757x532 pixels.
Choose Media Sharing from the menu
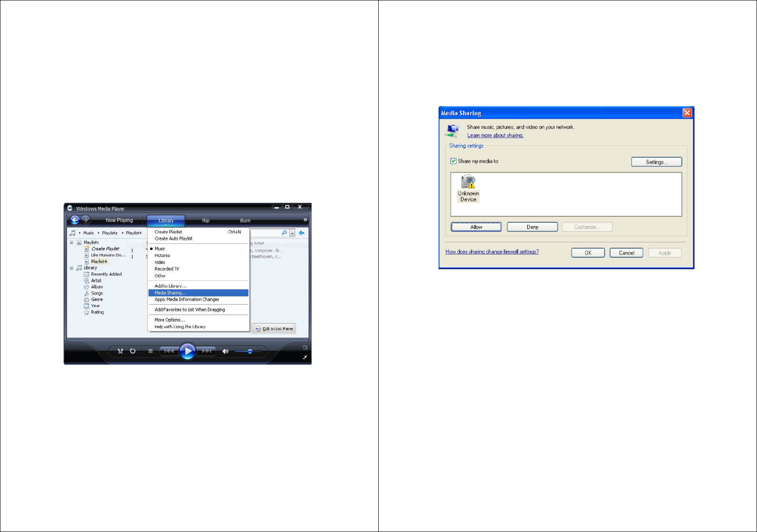click(x=198, y=293)
